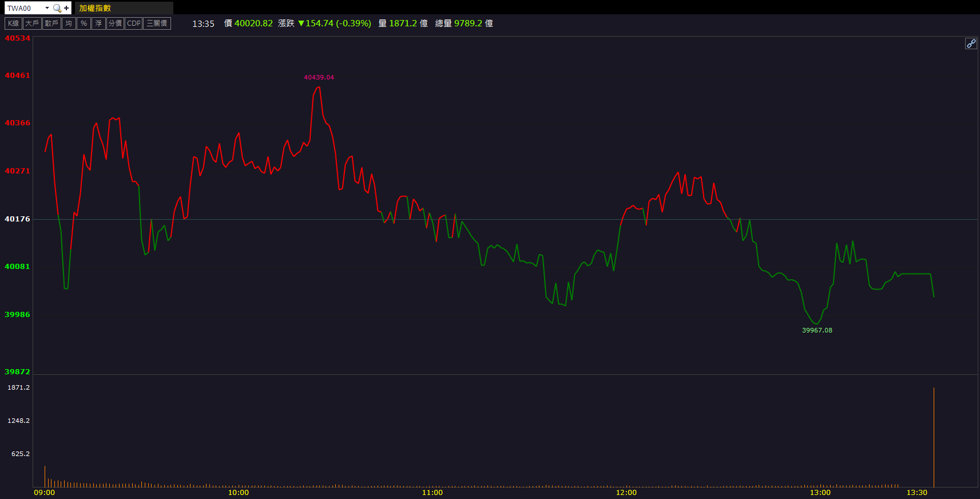Click the 40176 reference price axis label
The width and height of the screenshot is (980, 499).
17,219
